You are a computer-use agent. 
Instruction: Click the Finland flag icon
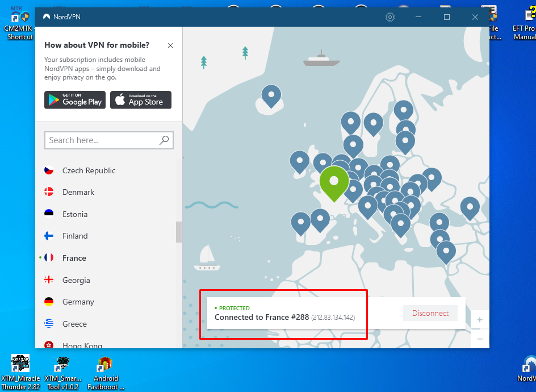point(49,235)
